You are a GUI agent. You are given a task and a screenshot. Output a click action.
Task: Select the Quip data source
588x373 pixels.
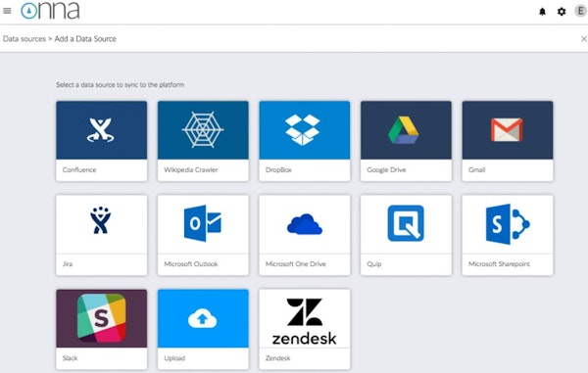406,235
